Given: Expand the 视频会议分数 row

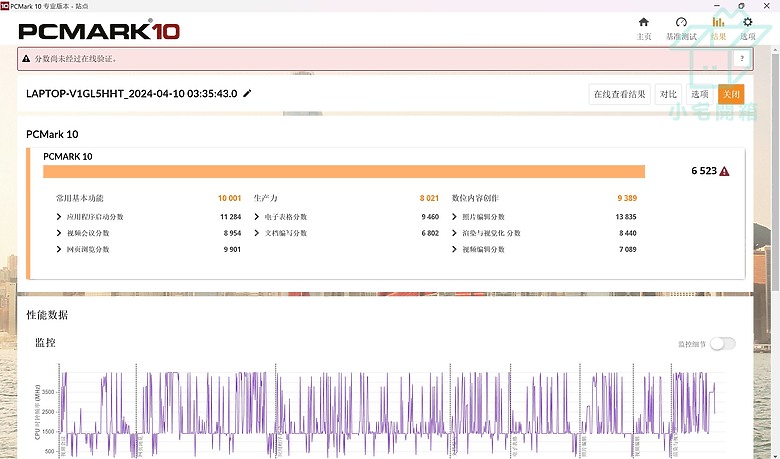Looking at the screenshot, I should 59,233.
